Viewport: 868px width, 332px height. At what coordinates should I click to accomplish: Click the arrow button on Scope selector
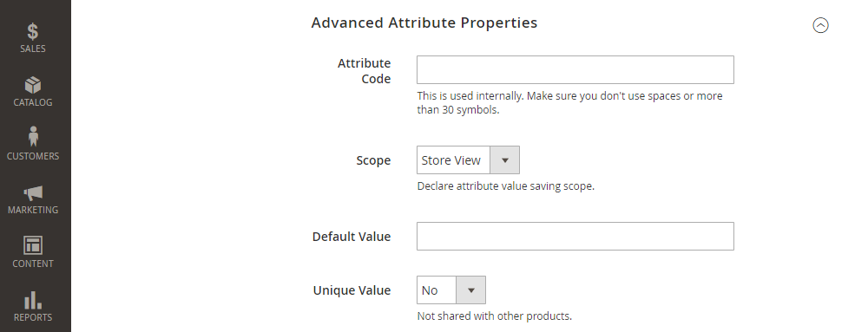[504, 160]
